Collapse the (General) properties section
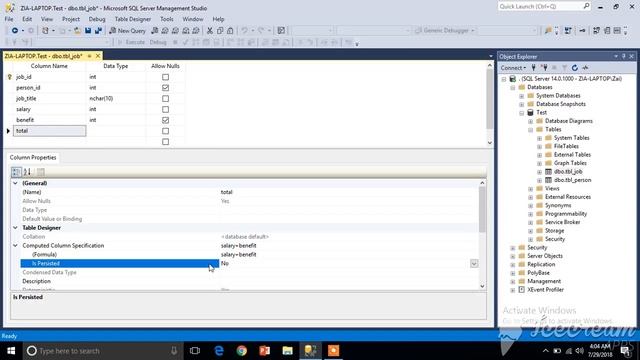 (x=15, y=183)
